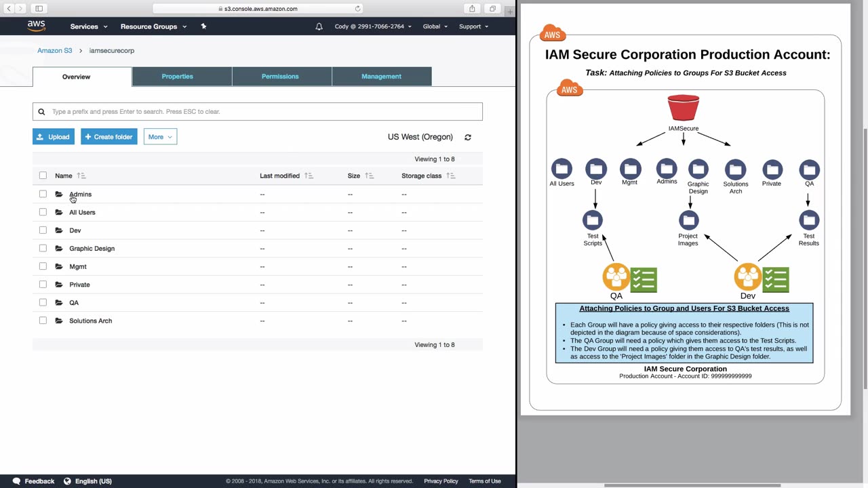
Task: Click the Safari address bar
Action: click(x=258, y=9)
